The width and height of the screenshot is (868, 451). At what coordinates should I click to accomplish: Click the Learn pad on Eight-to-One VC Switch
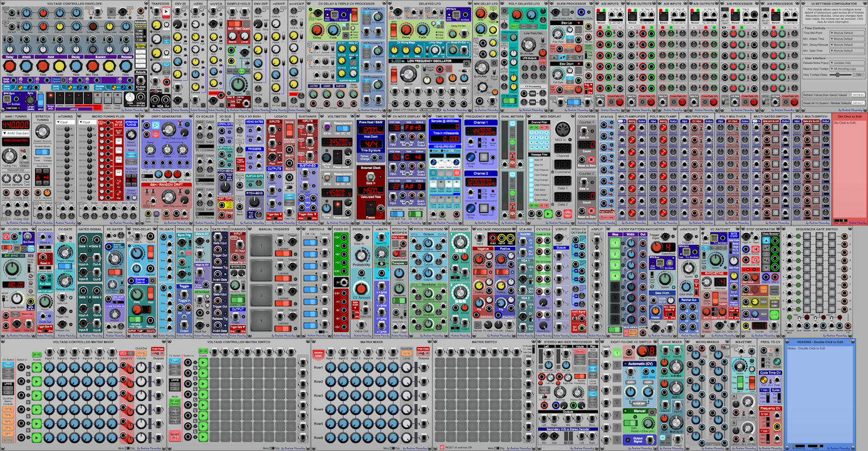pyautogui.click(x=630, y=382)
